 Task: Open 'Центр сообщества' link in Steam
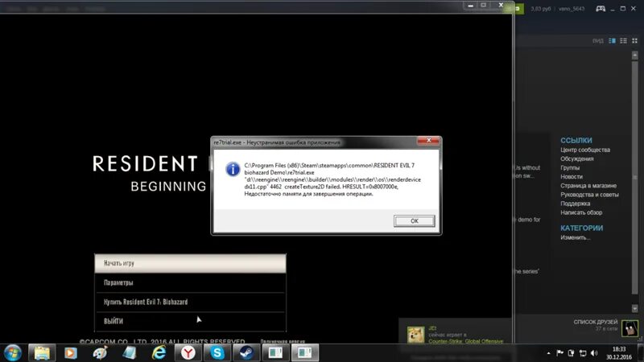[x=585, y=150]
